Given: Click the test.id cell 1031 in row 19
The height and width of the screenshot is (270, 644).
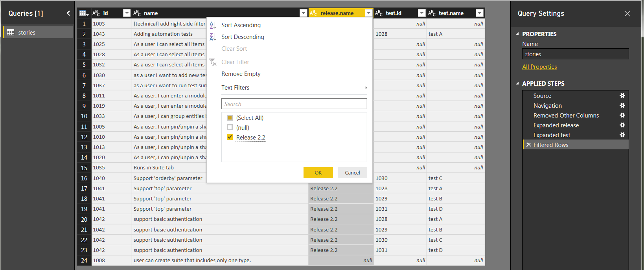Looking at the screenshot, I should [400, 209].
